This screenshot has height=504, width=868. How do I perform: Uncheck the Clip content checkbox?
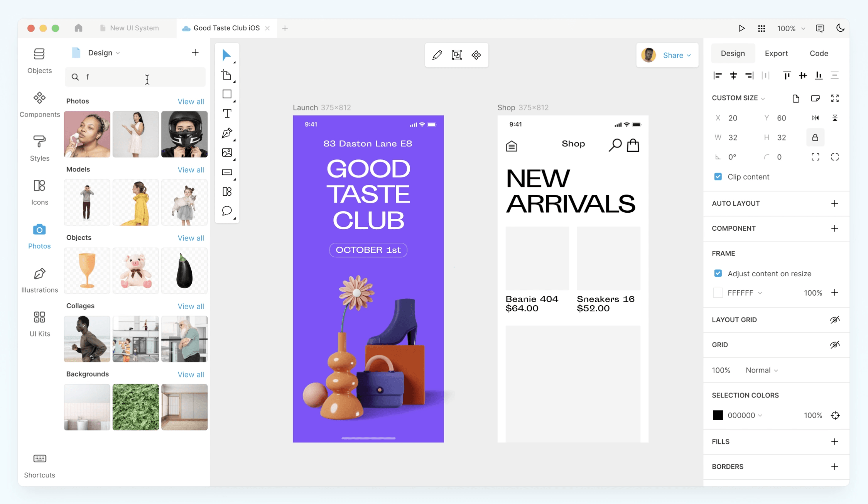tap(718, 177)
